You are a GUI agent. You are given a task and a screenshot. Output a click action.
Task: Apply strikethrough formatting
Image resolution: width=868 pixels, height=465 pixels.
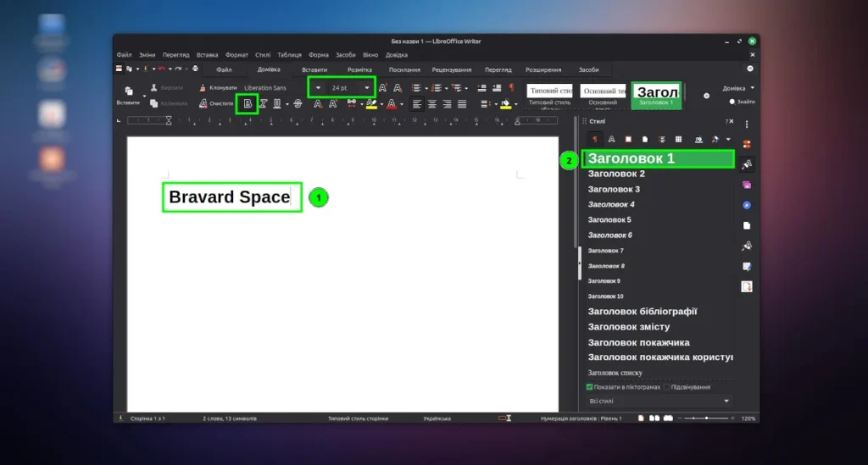(x=298, y=103)
